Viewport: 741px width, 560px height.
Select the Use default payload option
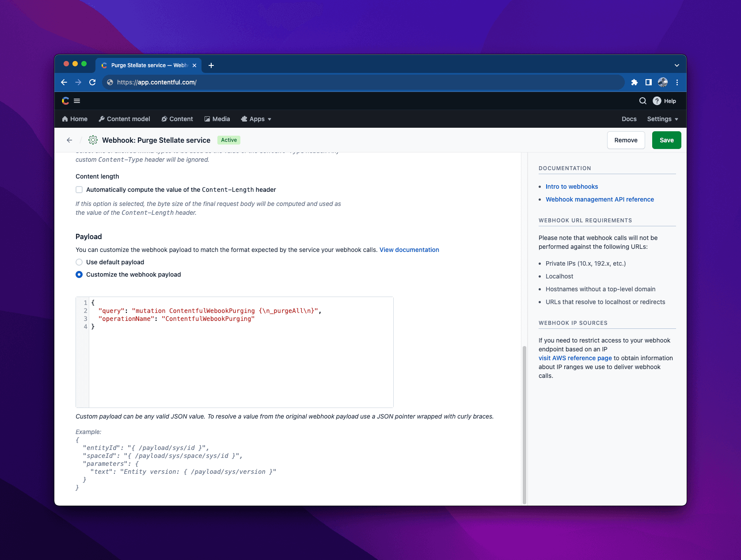pyautogui.click(x=79, y=262)
